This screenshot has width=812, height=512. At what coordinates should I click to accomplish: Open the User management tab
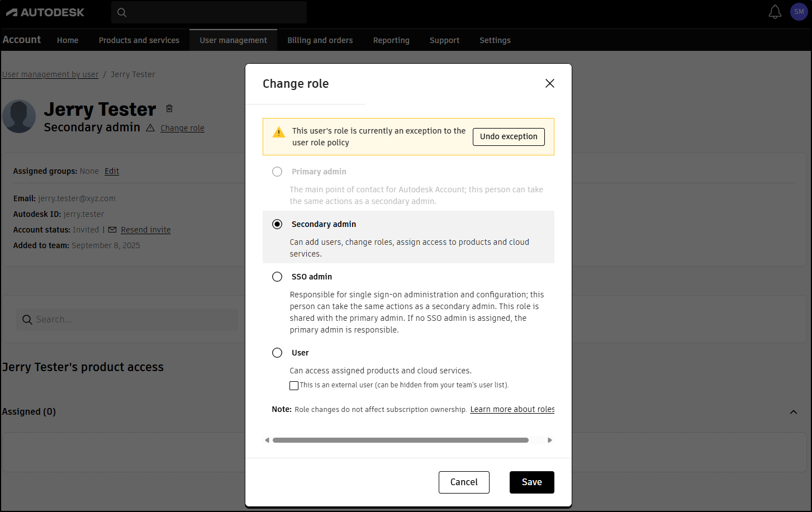[x=234, y=40]
